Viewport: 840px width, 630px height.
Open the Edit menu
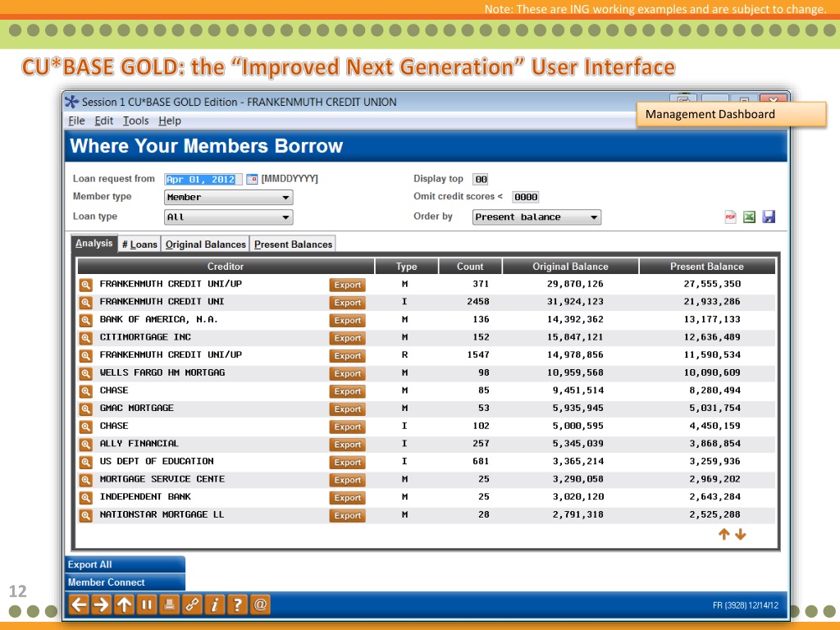104,121
